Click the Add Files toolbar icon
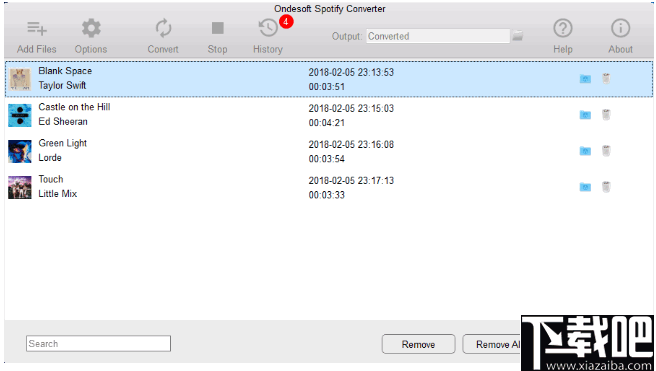This screenshot has width=656, height=371. click(37, 28)
